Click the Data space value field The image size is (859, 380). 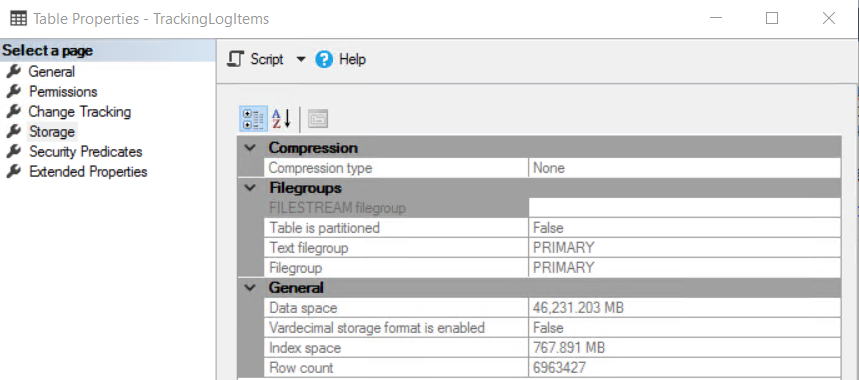tap(685, 308)
